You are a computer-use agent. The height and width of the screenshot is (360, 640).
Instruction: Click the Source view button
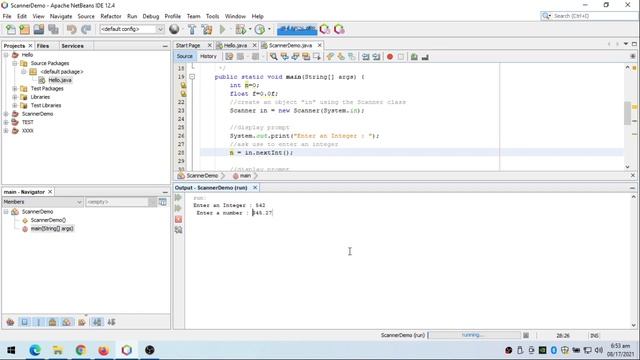(x=184, y=56)
